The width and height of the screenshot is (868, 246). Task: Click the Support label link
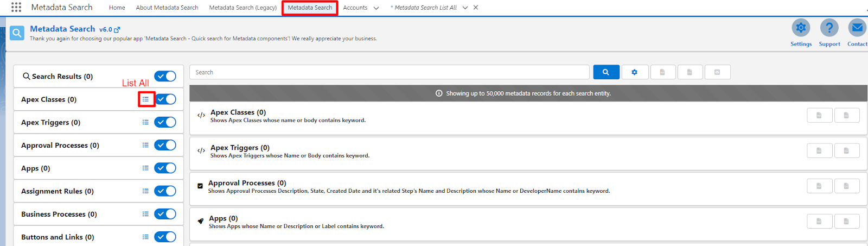829,44
